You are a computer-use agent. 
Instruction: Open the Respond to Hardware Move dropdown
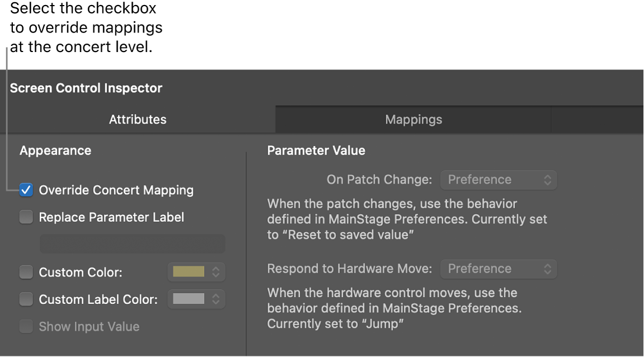[498, 269]
